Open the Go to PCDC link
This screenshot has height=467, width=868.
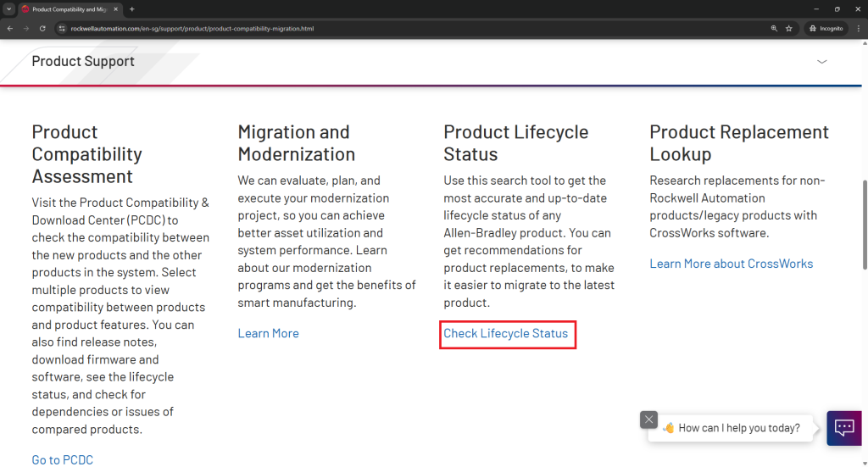click(x=63, y=459)
